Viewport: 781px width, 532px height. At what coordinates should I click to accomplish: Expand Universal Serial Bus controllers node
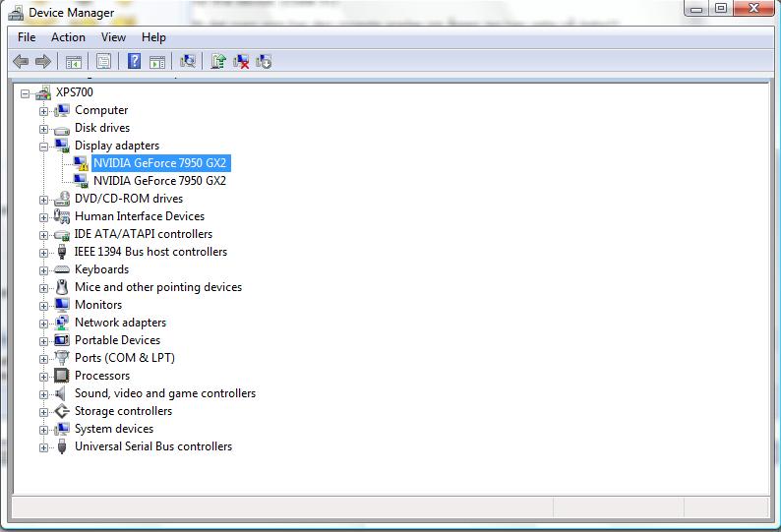pyautogui.click(x=44, y=447)
